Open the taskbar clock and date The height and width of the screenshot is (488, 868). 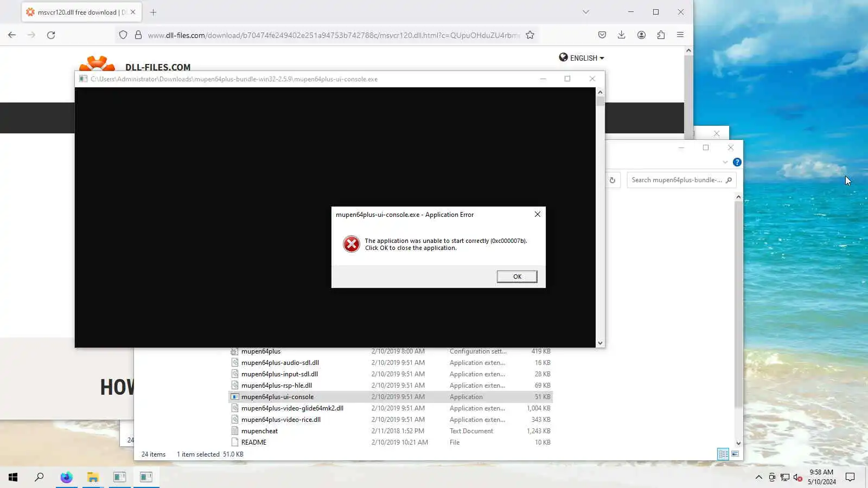(x=821, y=477)
